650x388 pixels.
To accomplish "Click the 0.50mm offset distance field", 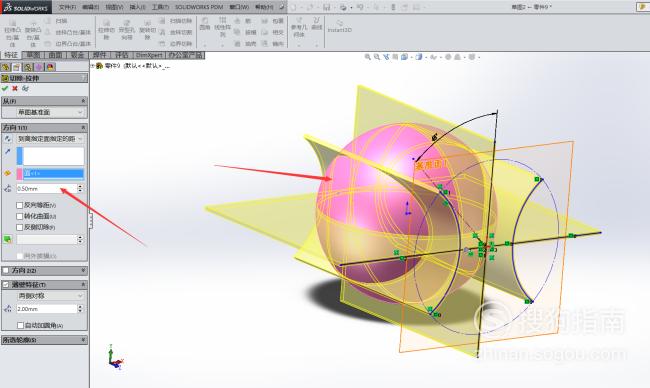I will [x=46, y=189].
